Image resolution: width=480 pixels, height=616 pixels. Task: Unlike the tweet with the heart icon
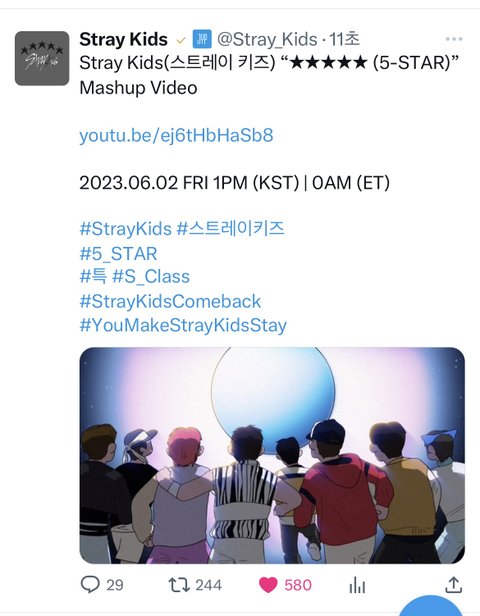pyautogui.click(x=268, y=585)
